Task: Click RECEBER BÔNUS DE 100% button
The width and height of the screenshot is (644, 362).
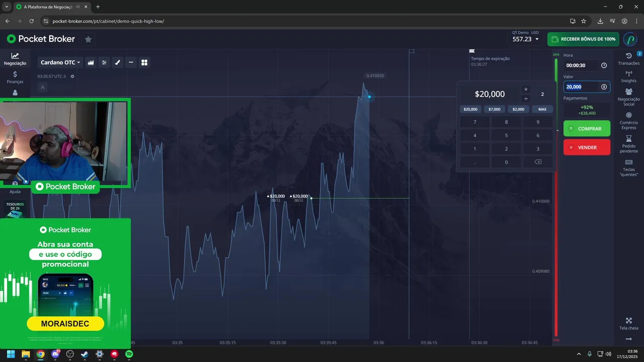Action: pos(583,39)
